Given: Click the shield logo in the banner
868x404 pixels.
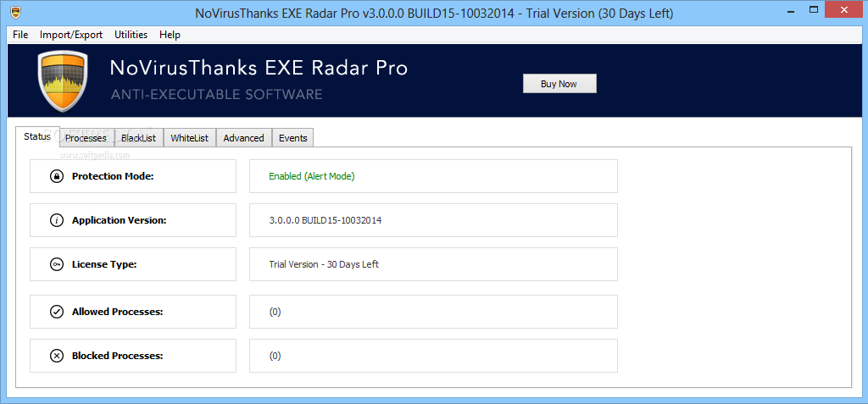Looking at the screenshot, I should pos(63,80).
